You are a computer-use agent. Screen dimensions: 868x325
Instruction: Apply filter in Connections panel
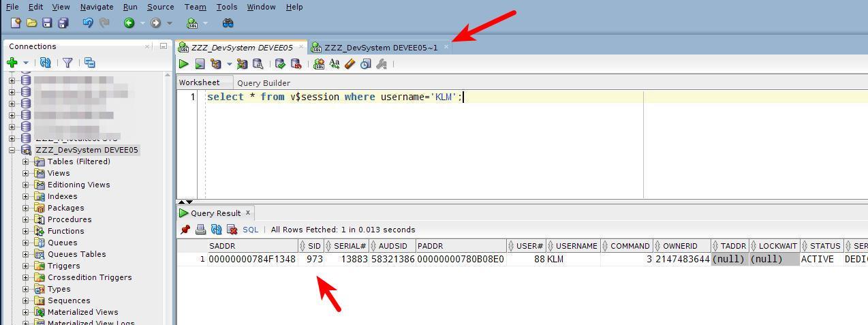pos(67,63)
